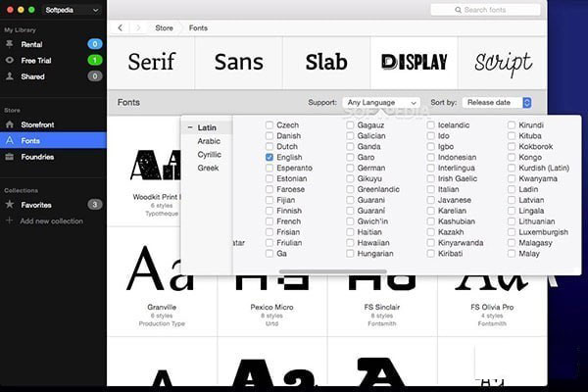Click the language list horizontal scrollbar

333,271
